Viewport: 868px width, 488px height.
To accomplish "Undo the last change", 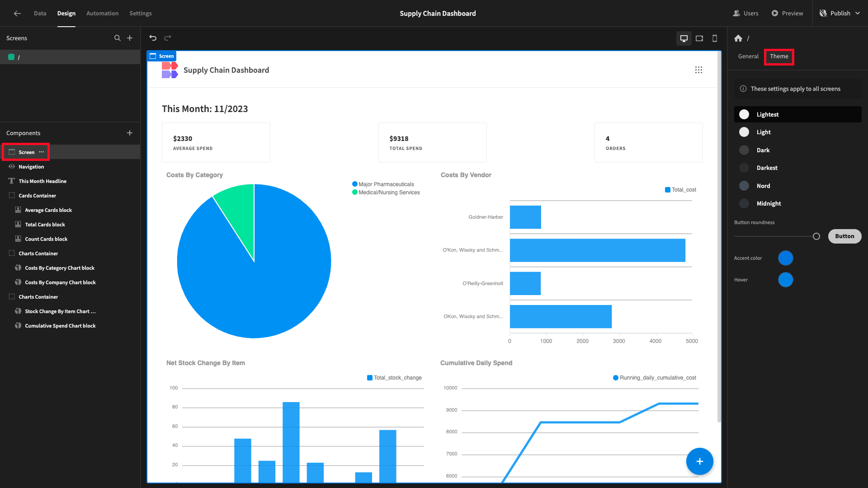I will coord(153,38).
